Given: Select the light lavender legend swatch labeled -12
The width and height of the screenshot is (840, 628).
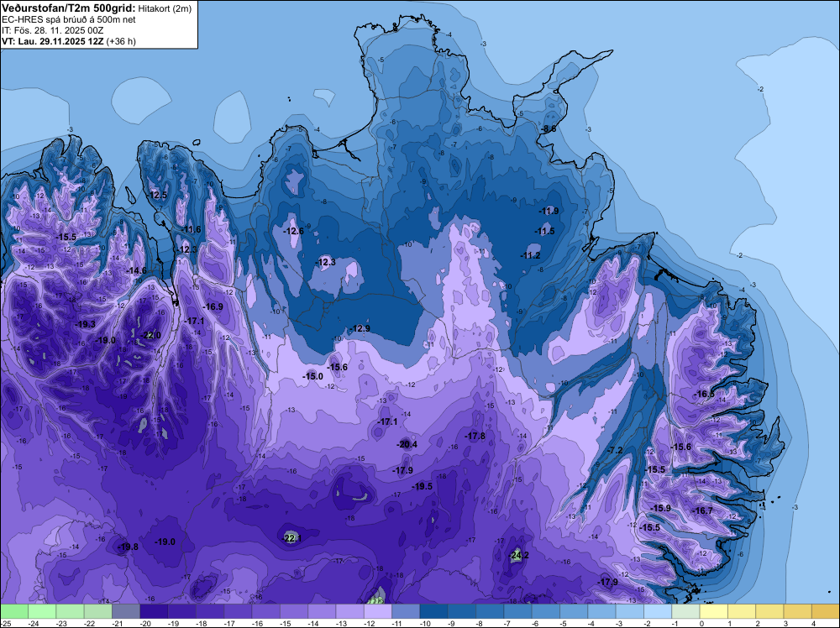Looking at the screenshot, I should tap(378, 611).
